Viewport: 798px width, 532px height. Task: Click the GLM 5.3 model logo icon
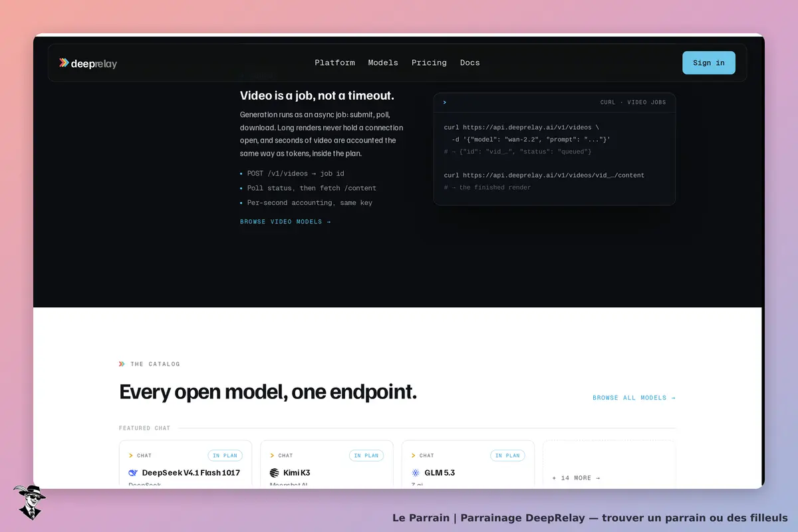point(416,473)
